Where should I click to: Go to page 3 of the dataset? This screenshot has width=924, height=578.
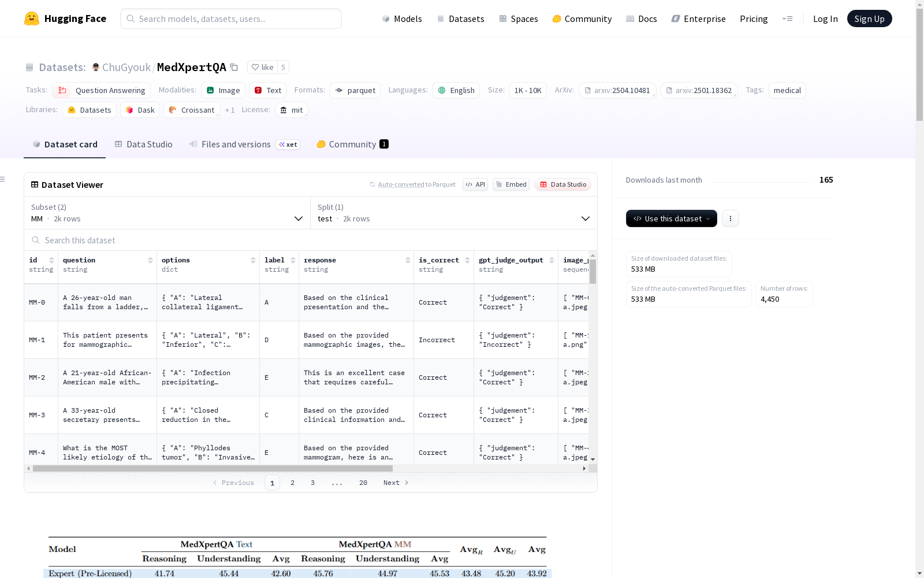coord(312,483)
